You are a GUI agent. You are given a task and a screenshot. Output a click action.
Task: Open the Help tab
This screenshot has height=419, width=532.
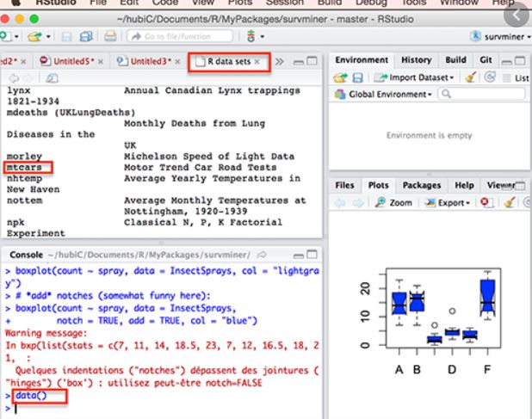point(464,186)
